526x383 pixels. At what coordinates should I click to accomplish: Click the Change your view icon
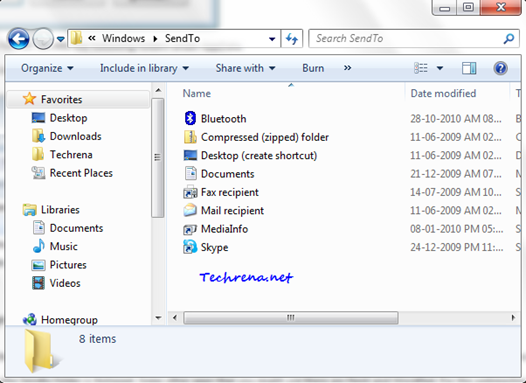pos(421,68)
